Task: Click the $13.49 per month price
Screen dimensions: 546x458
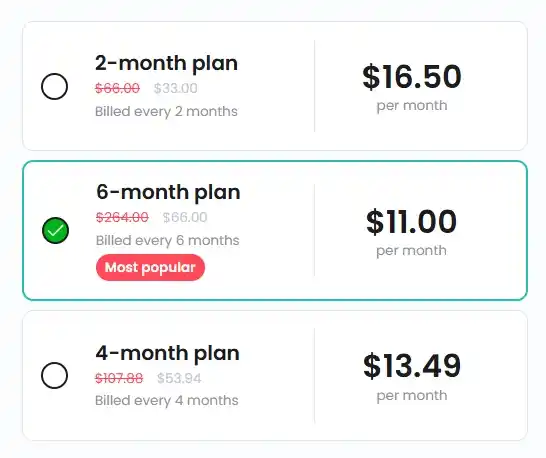Action: pyautogui.click(x=412, y=366)
